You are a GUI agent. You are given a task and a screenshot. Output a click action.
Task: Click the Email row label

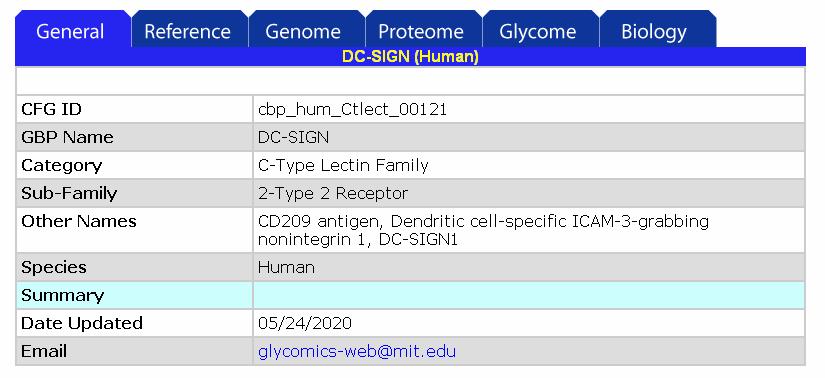(x=44, y=351)
